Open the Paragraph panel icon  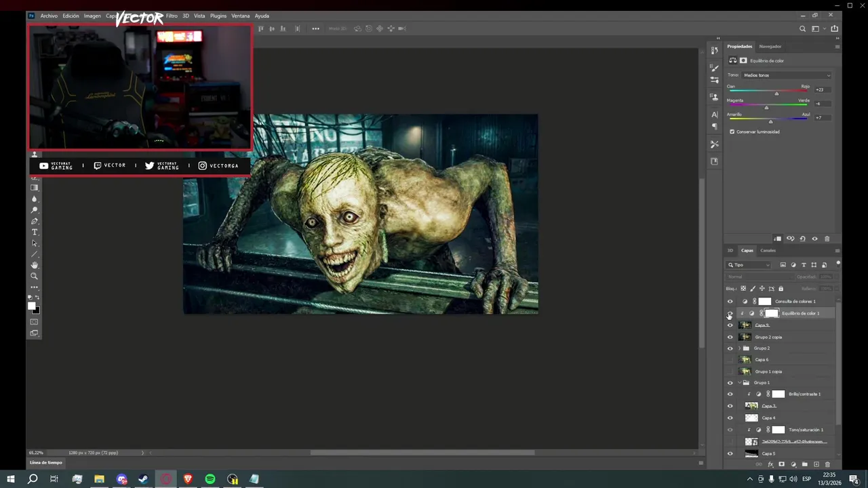(714, 127)
